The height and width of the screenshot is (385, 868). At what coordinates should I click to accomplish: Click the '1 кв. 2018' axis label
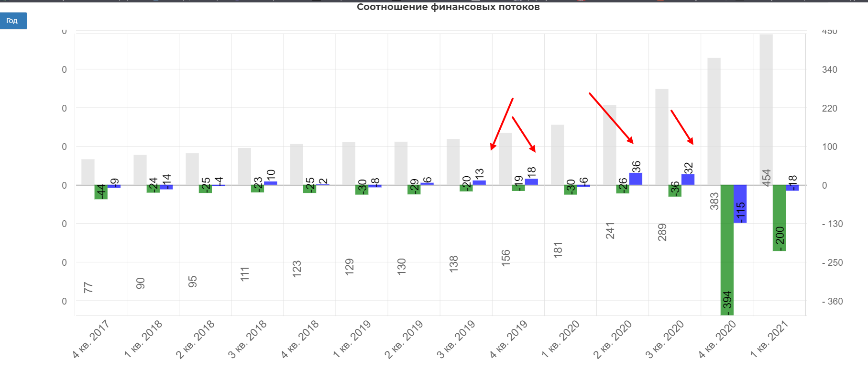click(x=143, y=339)
